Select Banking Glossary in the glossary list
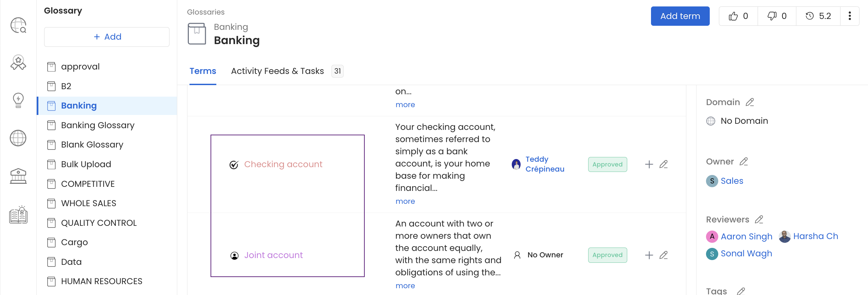 pyautogui.click(x=98, y=125)
